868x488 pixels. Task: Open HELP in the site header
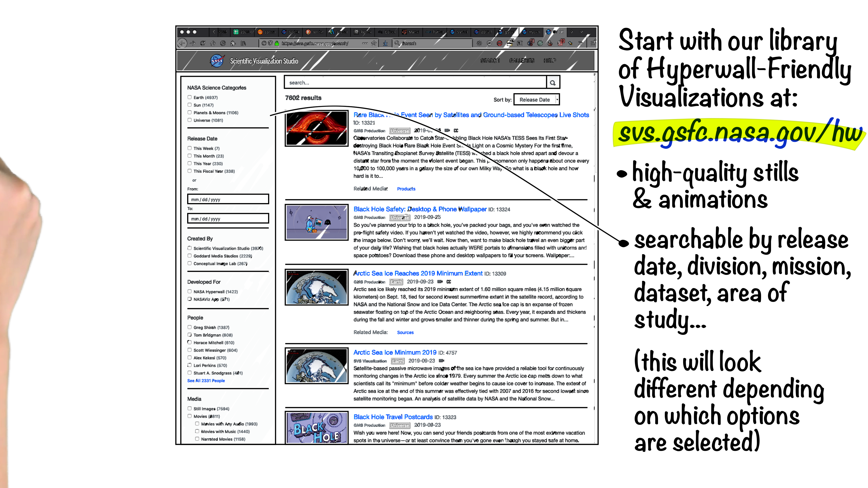[x=550, y=60]
